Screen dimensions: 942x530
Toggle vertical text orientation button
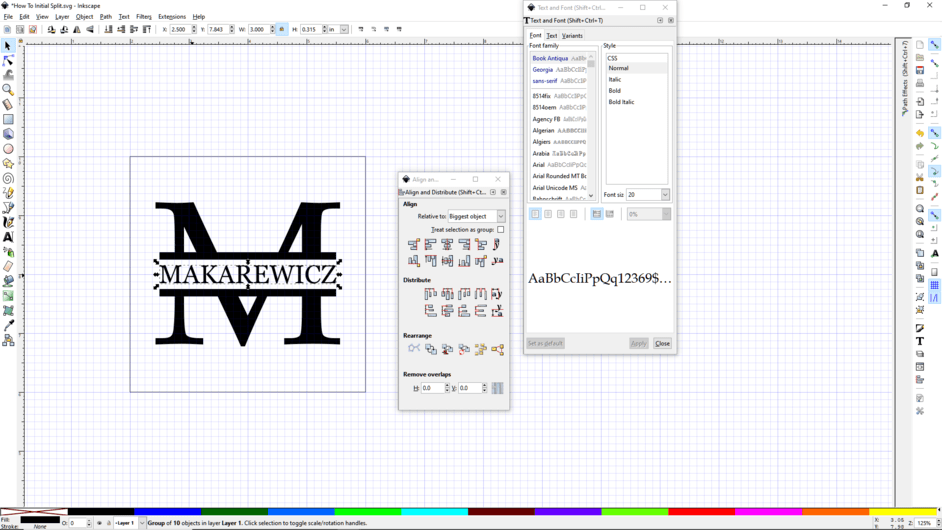click(x=610, y=214)
